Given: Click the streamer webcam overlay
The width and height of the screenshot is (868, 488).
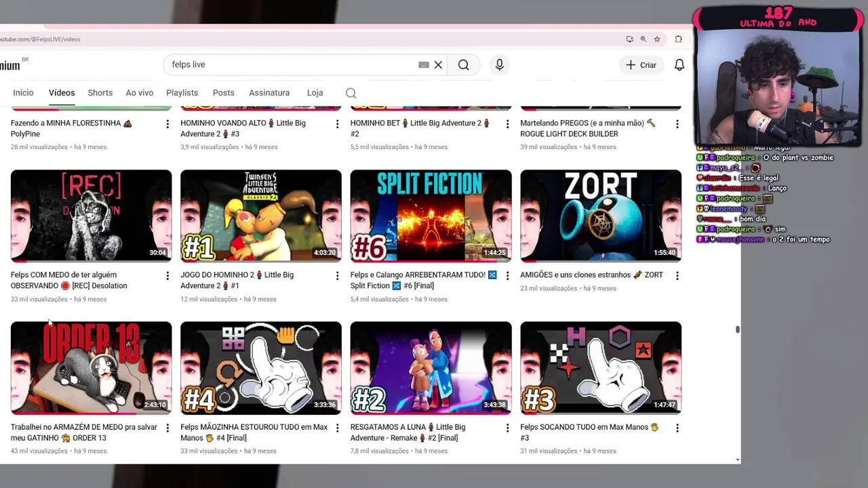Looking at the screenshot, I should [778, 88].
